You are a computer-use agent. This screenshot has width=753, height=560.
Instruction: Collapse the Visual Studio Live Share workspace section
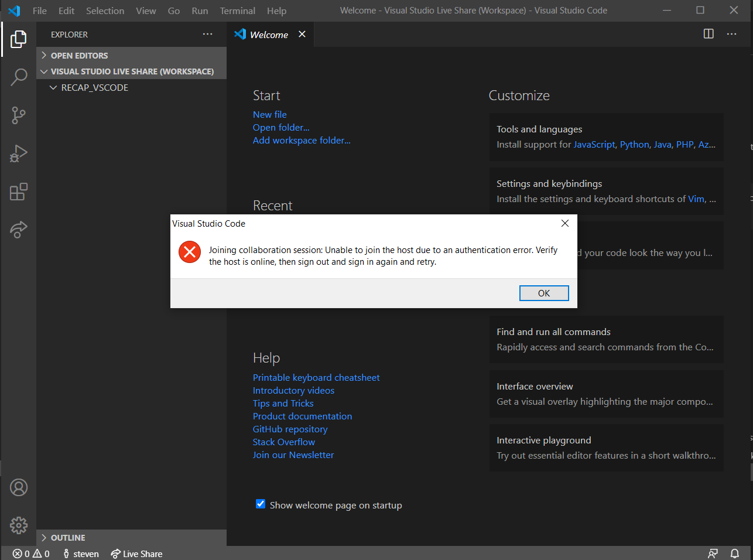pyautogui.click(x=131, y=71)
